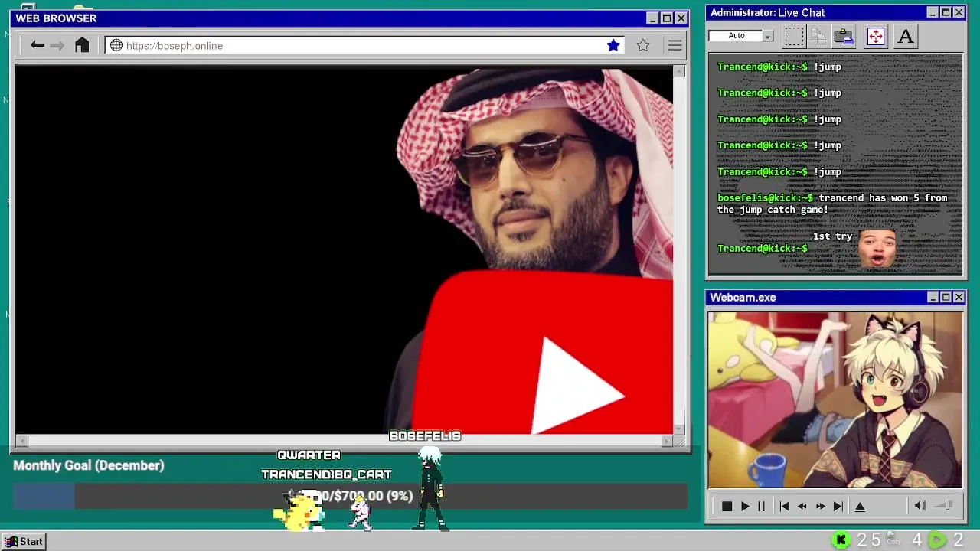Click the tall dark-suited BOSEFELIS sprite

(x=431, y=488)
